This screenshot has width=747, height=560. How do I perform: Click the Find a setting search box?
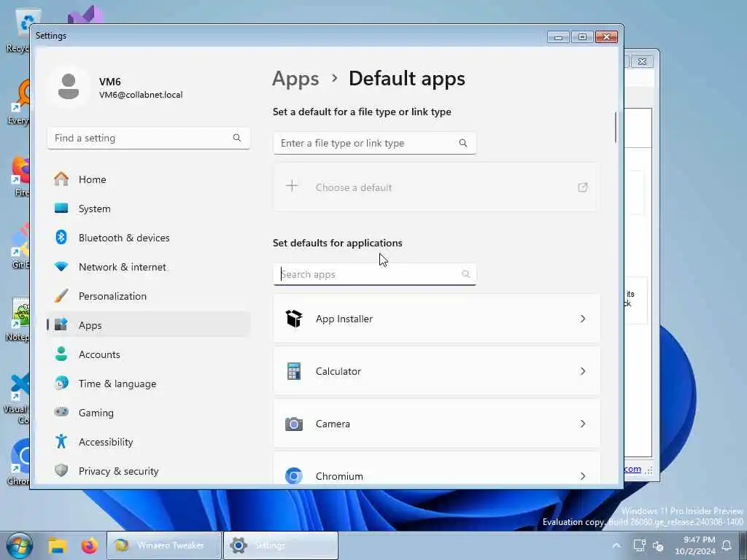pyautogui.click(x=148, y=138)
